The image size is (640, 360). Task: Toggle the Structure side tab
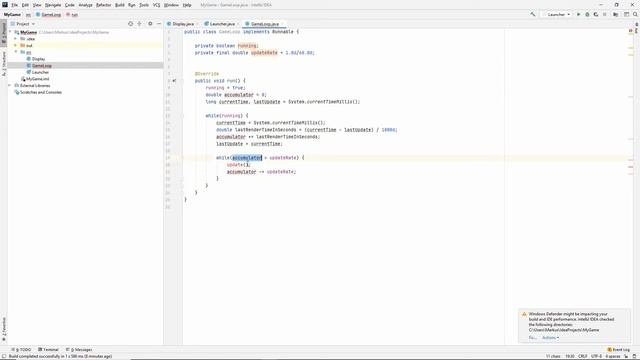pos(4,64)
